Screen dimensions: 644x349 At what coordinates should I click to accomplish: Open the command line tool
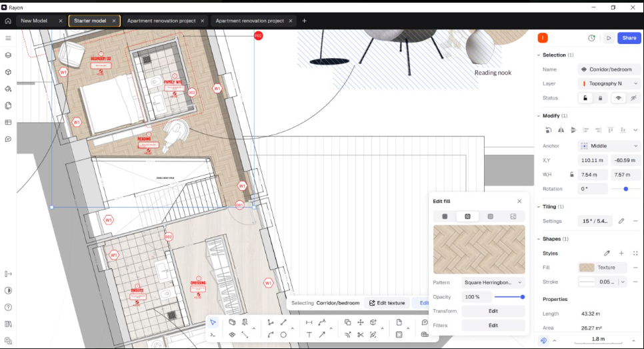[x=213, y=335]
